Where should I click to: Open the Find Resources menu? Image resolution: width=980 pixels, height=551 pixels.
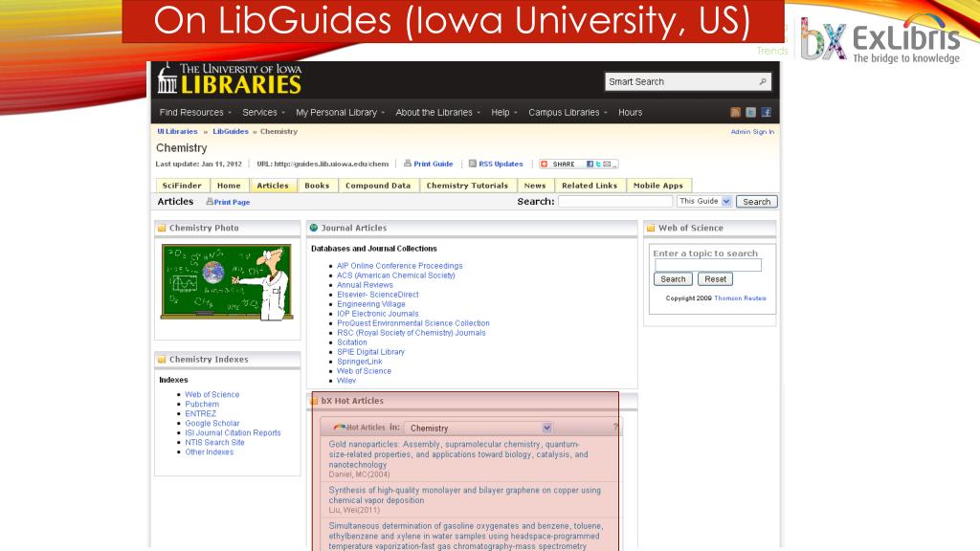(x=195, y=113)
